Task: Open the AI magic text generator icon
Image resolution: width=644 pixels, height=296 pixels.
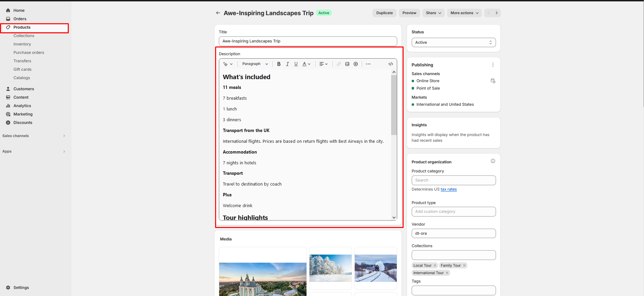Action: pos(228,64)
